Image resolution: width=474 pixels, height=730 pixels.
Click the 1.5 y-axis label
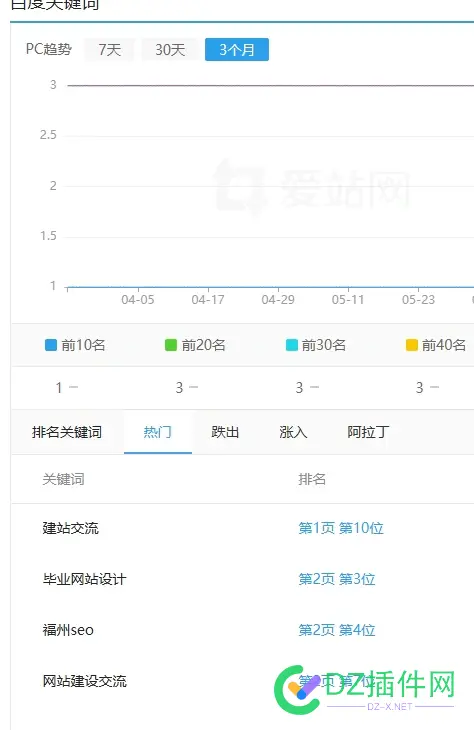pos(48,236)
